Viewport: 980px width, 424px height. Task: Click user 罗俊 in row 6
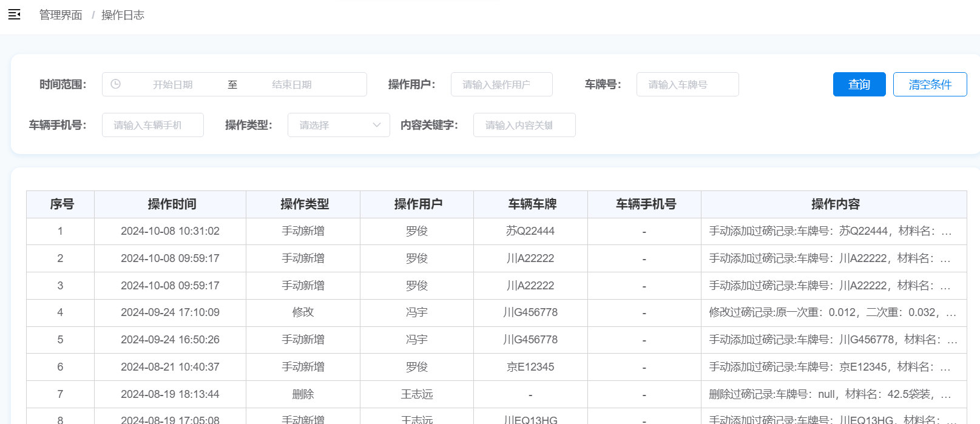(x=417, y=367)
